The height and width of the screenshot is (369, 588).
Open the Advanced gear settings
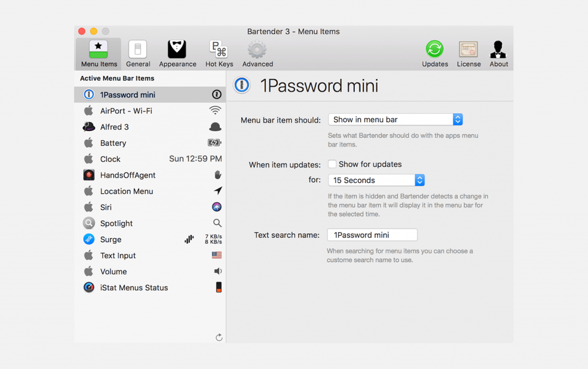(257, 53)
